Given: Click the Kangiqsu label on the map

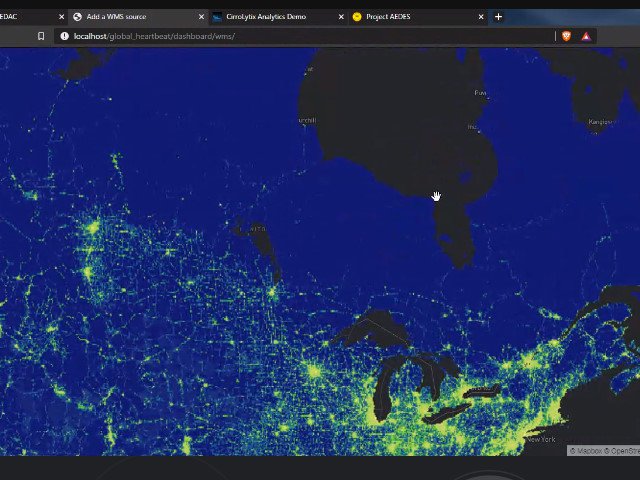Looking at the screenshot, I should 600,122.
